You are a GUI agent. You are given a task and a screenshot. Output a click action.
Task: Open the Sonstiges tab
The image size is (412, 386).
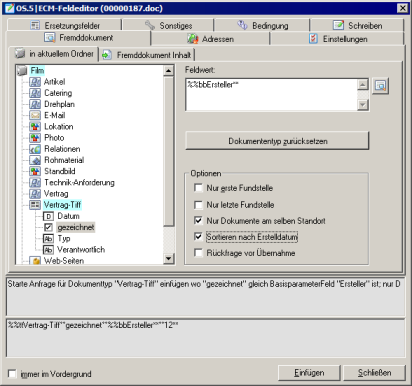tap(168, 25)
